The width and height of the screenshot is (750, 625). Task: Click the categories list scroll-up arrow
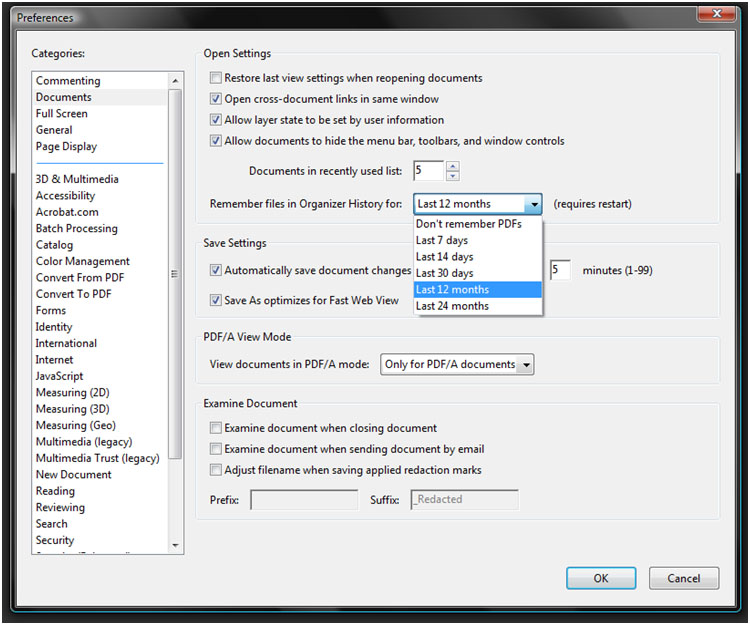coord(175,81)
